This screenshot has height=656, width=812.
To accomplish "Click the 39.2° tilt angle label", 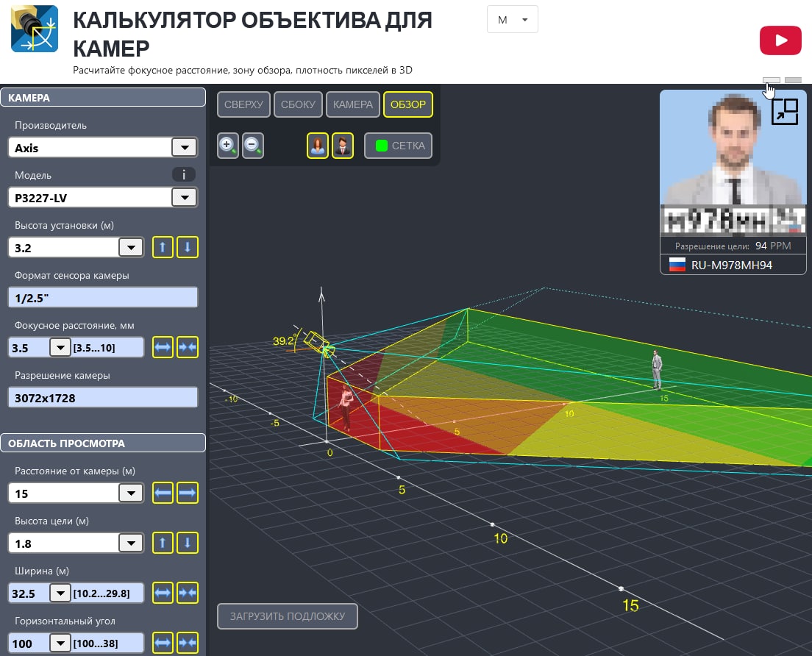I will pyautogui.click(x=285, y=341).
